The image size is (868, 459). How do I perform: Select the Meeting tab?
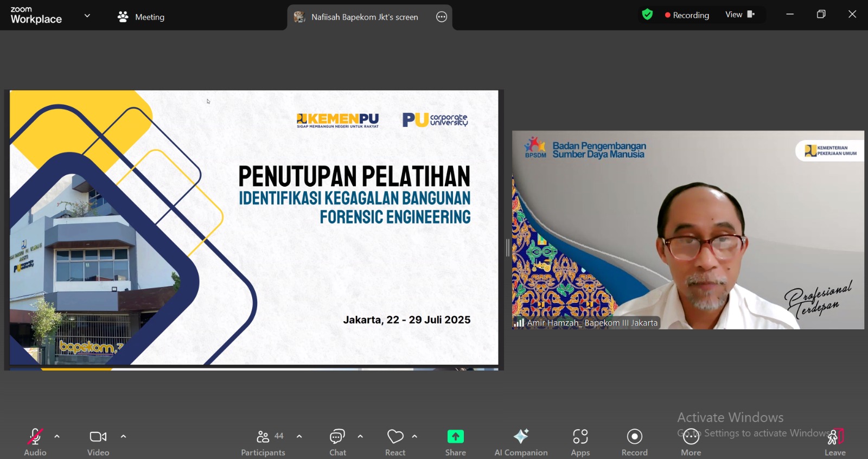(141, 17)
